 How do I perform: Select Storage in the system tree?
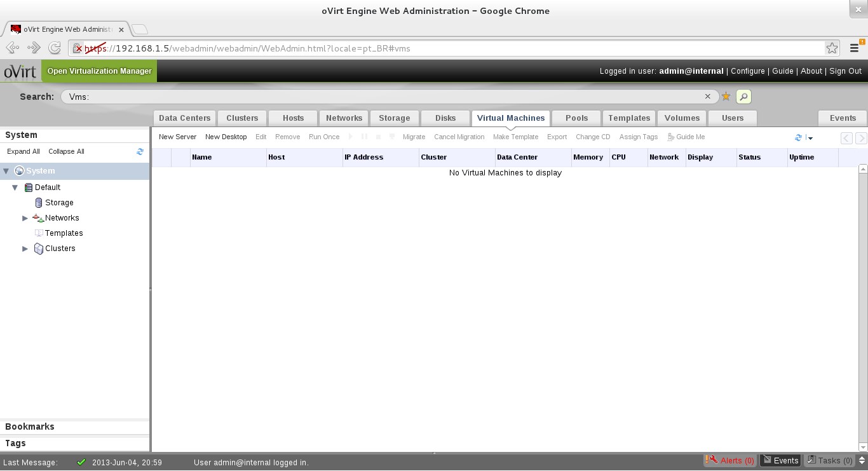point(59,203)
